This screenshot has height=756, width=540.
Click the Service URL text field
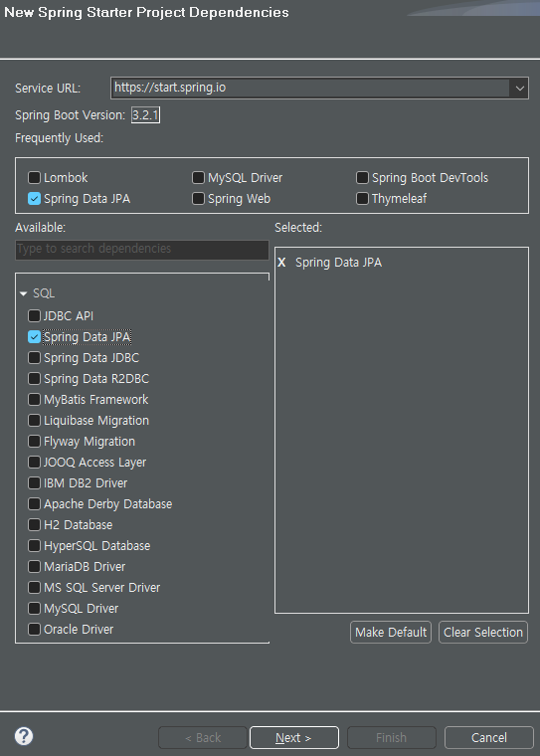click(x=310, y=88)
